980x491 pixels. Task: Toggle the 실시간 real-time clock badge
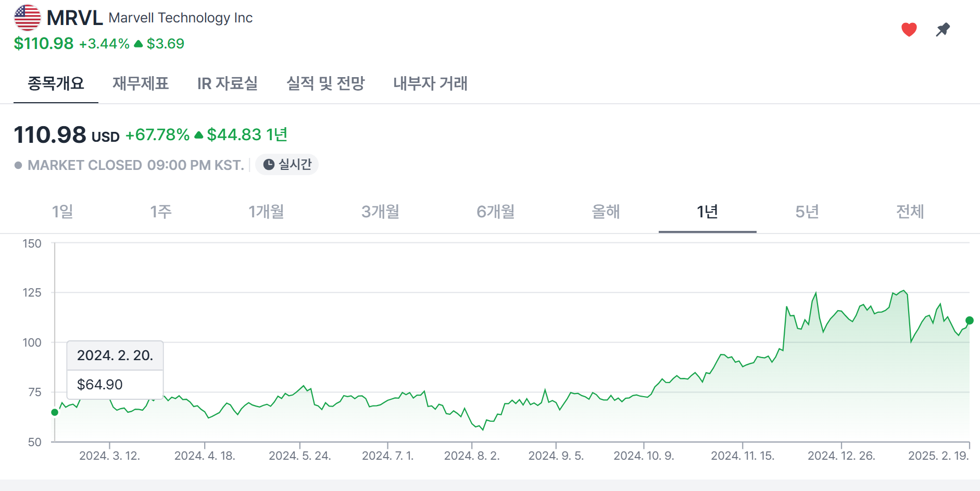[287, 165]
